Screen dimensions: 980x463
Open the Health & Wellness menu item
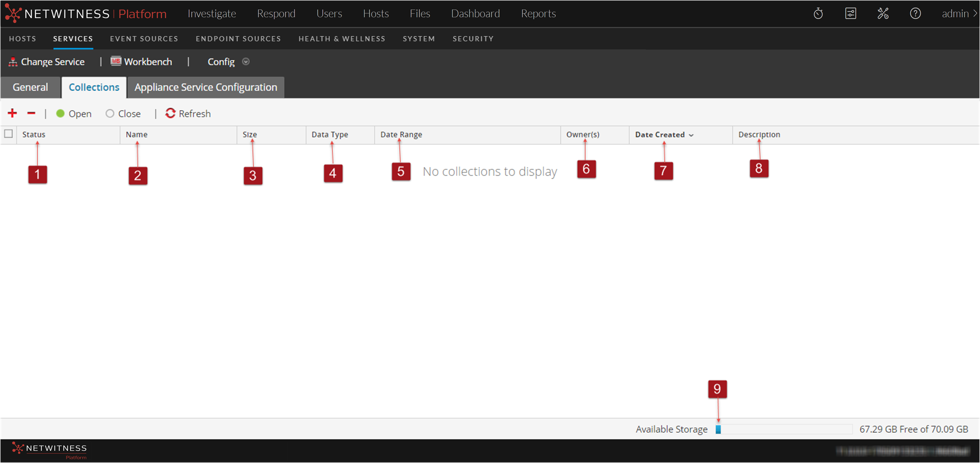coord(342,39)
